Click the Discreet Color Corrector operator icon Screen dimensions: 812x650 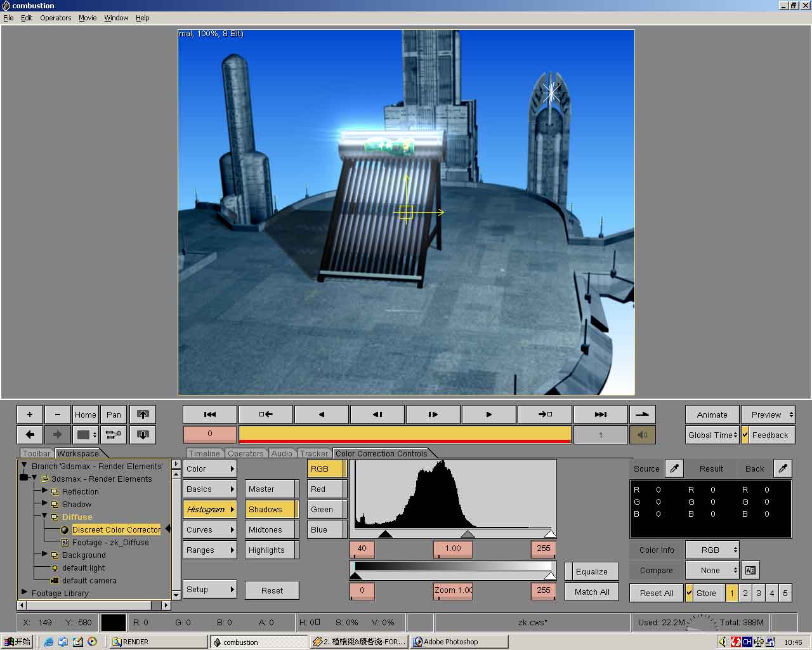[65, 530]
